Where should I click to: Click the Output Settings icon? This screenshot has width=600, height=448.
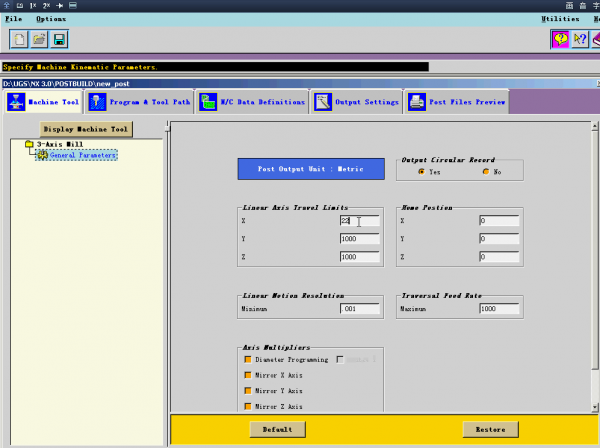[x=323, y=102]
